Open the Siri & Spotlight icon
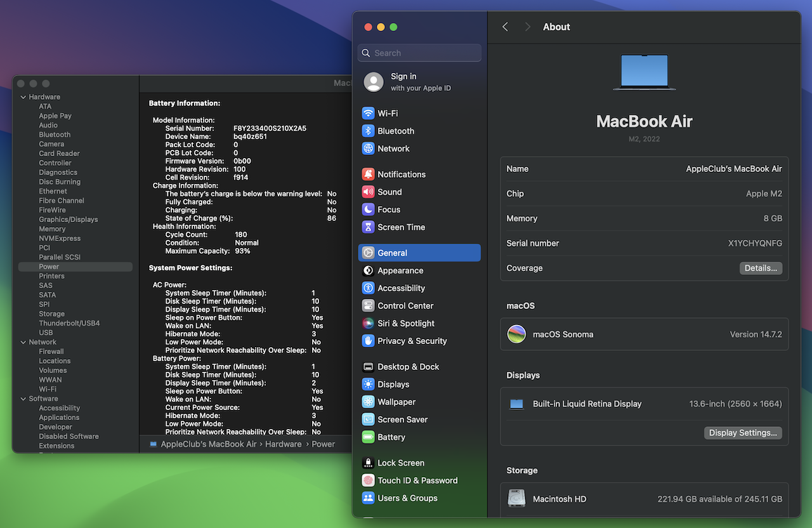 (368, 324)
